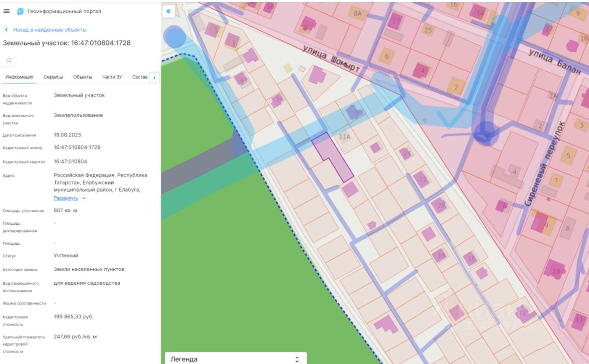
Task: Click the area value 807 кв. м
Action: pos(65,210)
